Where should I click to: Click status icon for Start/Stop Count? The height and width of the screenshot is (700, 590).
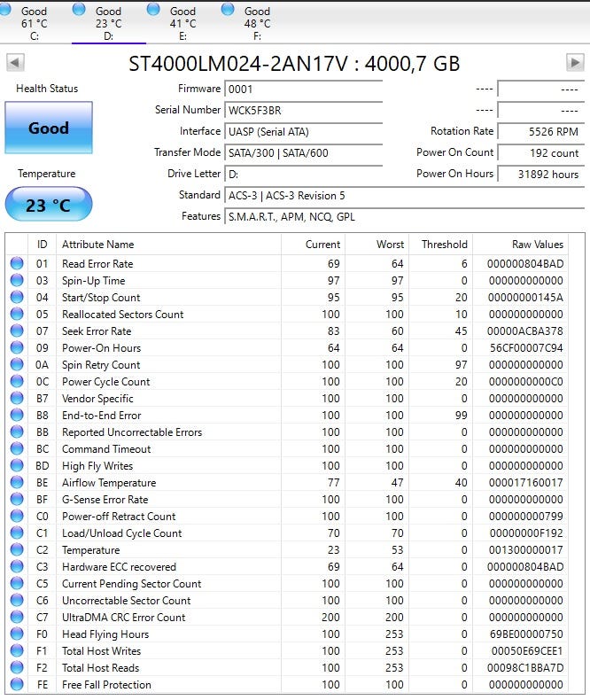point(17,297)
